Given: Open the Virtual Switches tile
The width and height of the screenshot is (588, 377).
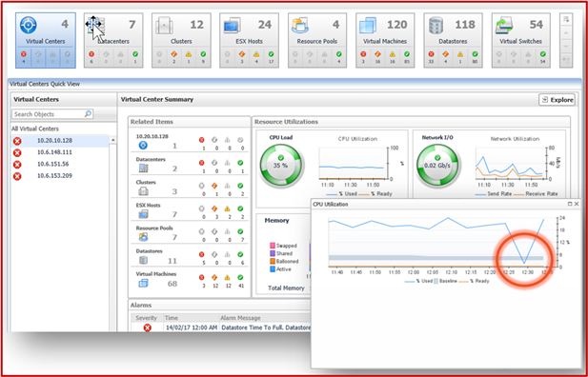Looking at the screenshot, I should (521, 41).
